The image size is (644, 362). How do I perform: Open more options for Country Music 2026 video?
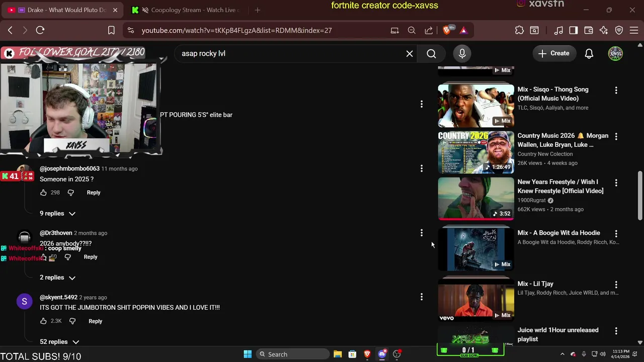click(616, 136)
